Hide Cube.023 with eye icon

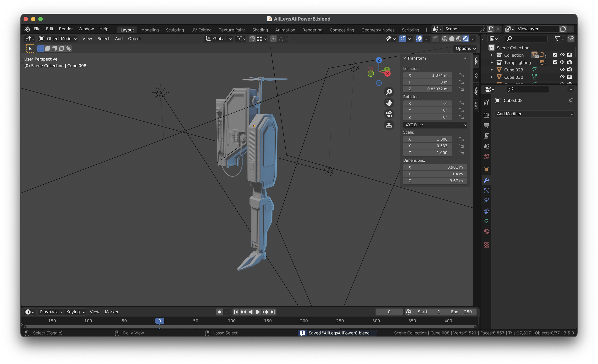[x=562, y=70]
